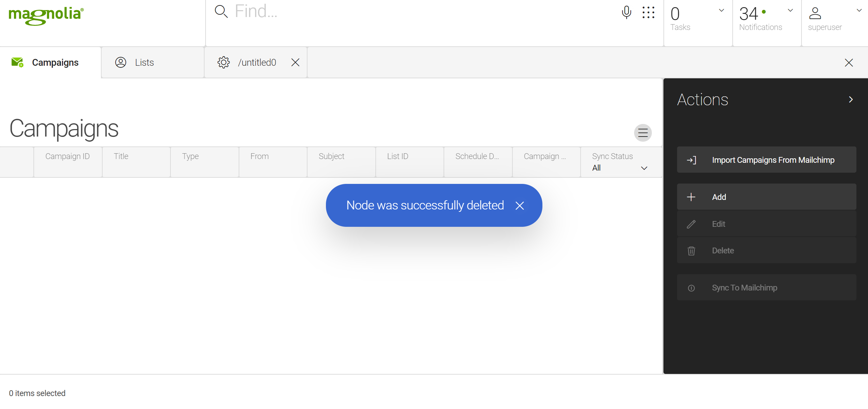Sort by the Campaign ID column header
This screenshot has width=868, height=409.
(x=68, y=156)
